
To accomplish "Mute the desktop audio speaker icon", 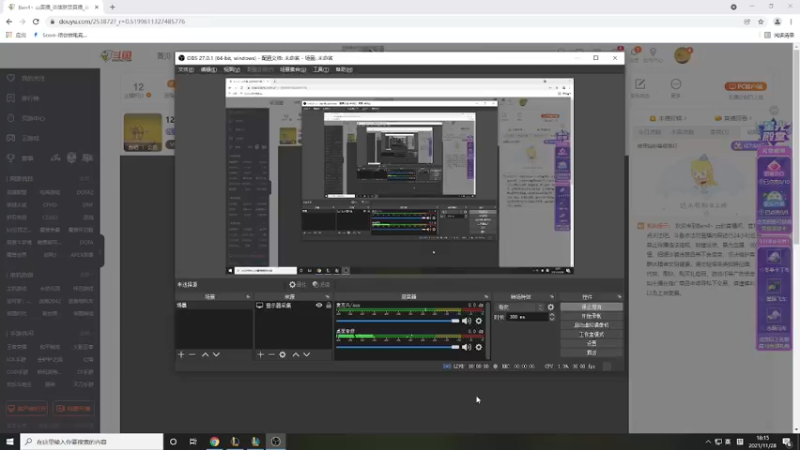I will 467,347.
